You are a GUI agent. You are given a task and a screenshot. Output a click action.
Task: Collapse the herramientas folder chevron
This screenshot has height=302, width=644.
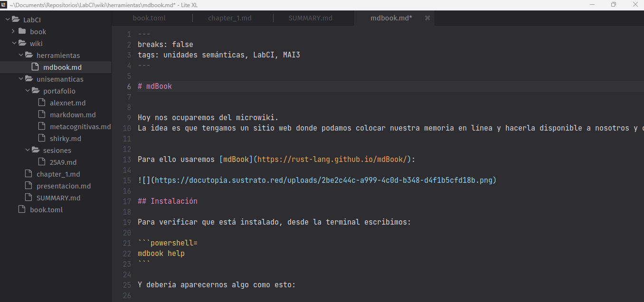tap(20, 55)
